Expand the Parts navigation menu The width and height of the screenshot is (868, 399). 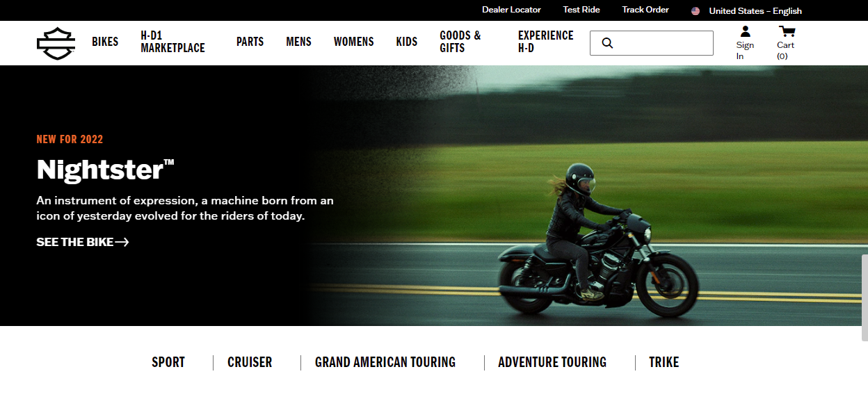coord(250,42)
